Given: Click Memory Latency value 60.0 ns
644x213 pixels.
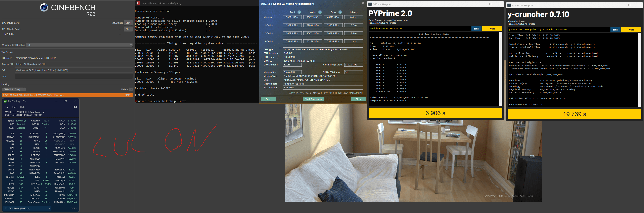Looking at the screenshot, I should 354,17.
